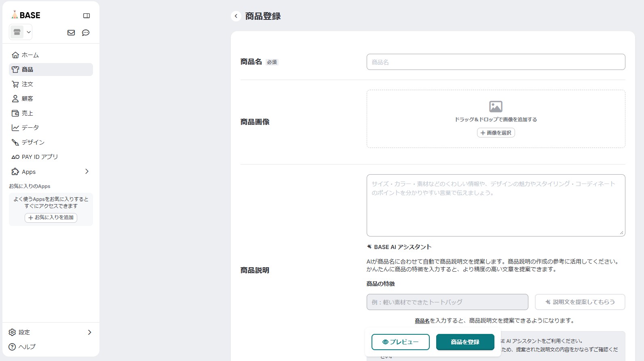The image size is (644, 361).
Task: Click the BASE logo
Action: pyautogui.click(x=26, y=15)
